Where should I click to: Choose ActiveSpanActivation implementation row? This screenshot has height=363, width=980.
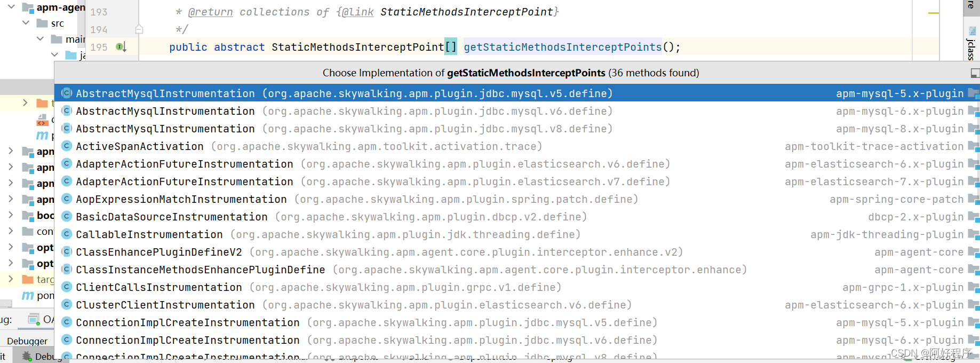coord(516,146)
